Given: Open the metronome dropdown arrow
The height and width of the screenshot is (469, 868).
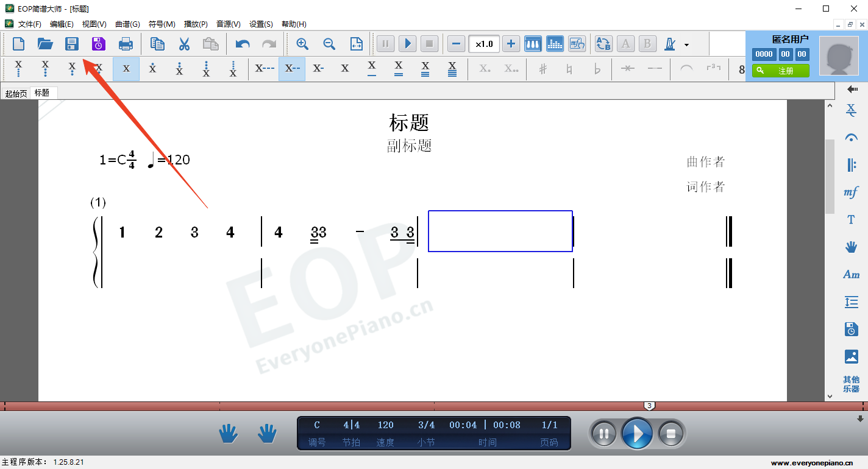Looking at the screenshot, I should click(687, 44).
